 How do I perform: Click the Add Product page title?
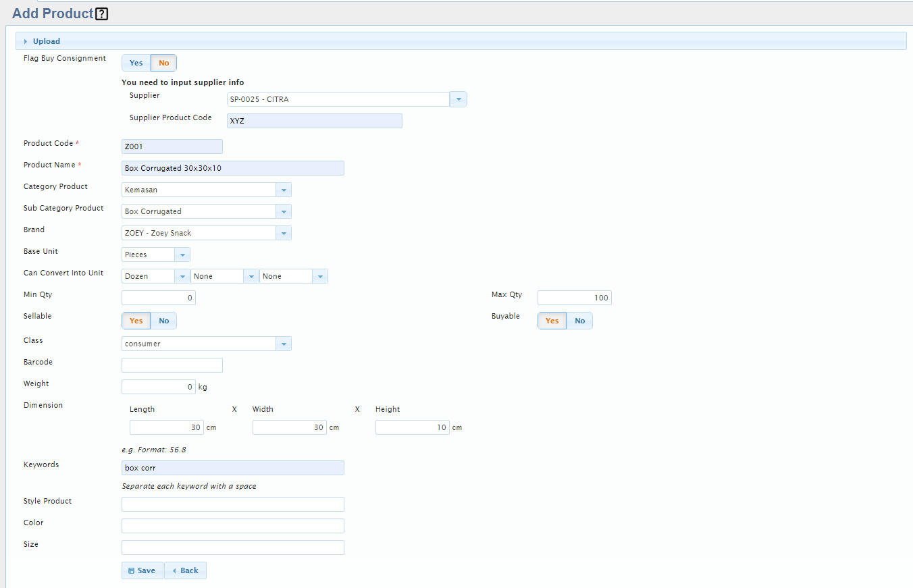click(x=53, y=14)
